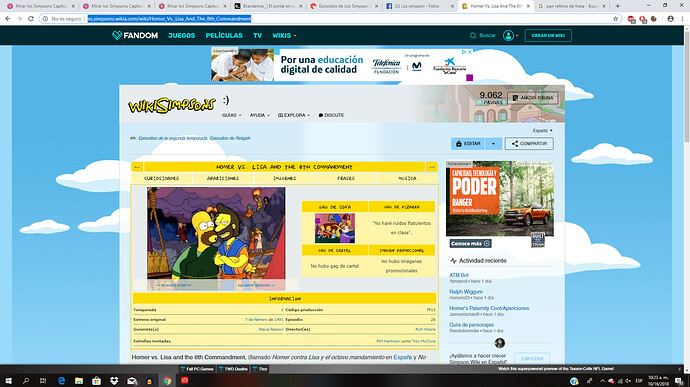Open the Mail app on the taskbar

pyautogui.click(x=132, y=381)
